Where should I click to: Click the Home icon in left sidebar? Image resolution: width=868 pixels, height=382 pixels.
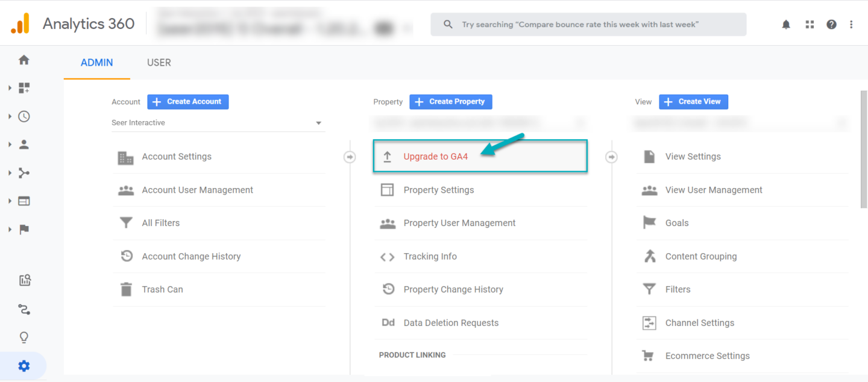(24, 60)
